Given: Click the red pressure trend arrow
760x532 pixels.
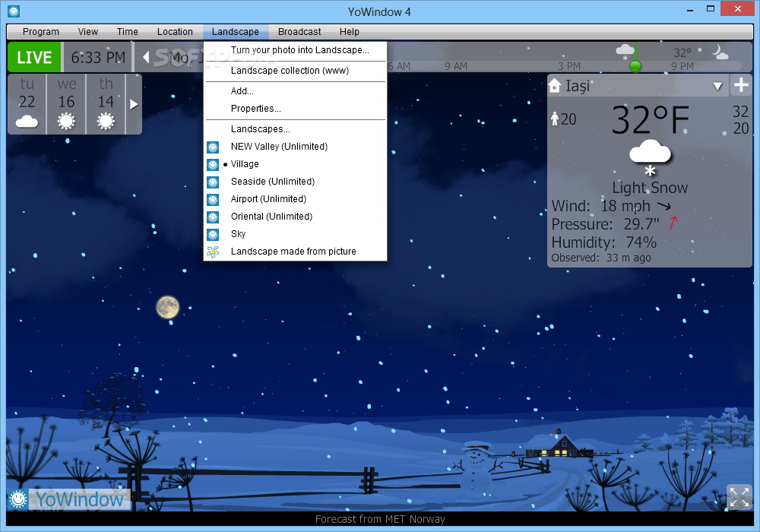Looking at the screenshot, I should click(673, 223).
